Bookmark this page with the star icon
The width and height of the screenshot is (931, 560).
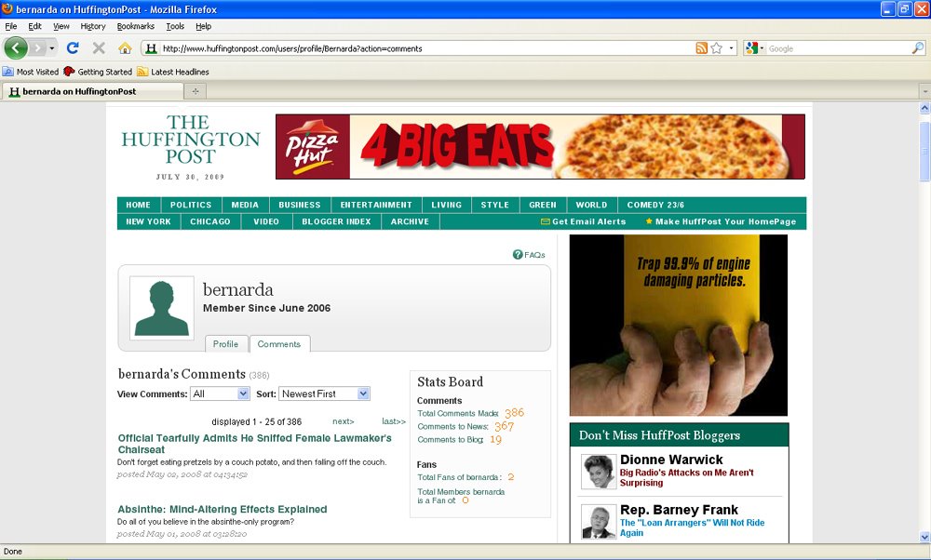point(717,48)
